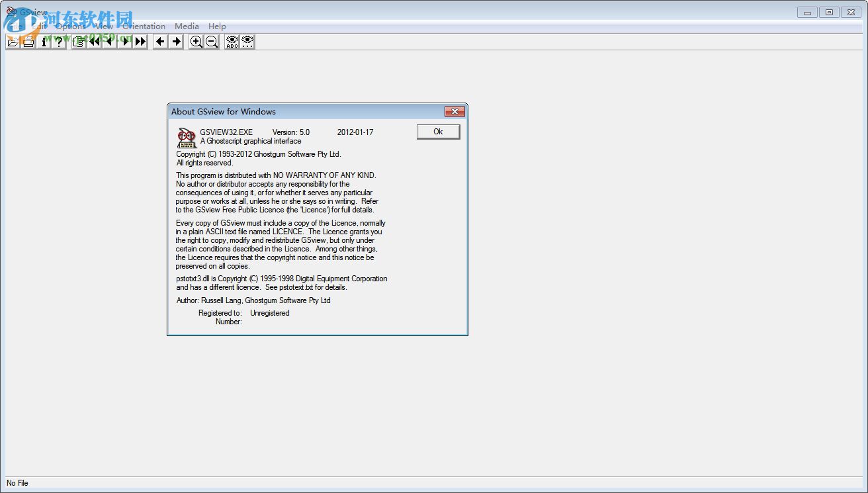The width and height of the screenshot is (868, 493).
Task: Open the Media menu
Action: click(186, 26)
